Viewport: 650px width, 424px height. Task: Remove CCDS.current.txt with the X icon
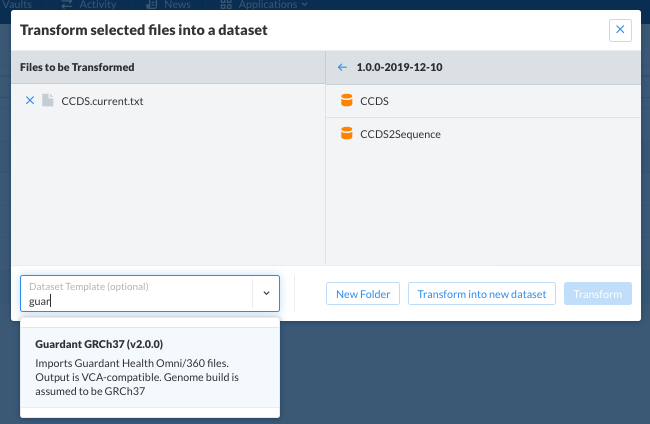[30, 100]
